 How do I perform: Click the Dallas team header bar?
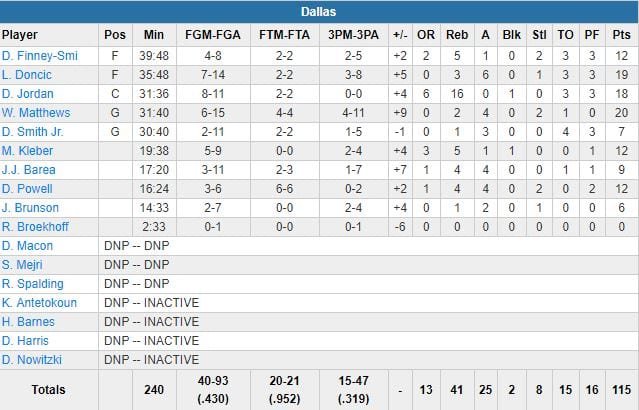click(x=319, y=12)
